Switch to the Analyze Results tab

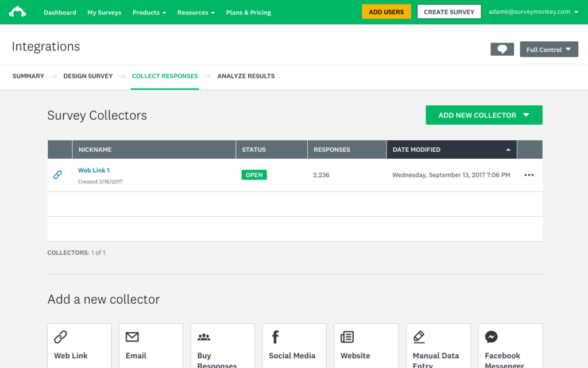tap(246, 76)
